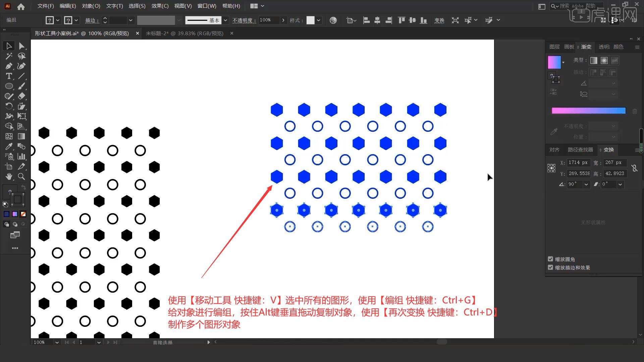Click Vertical Align Bottom icon
The width and height of the screenshot is (644, 362).
tap(424, 20)
